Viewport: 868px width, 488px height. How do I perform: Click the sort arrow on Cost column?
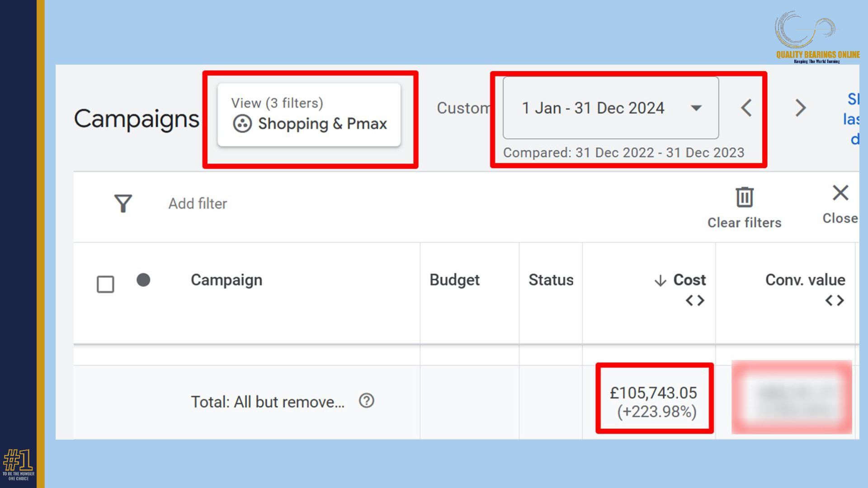tap(660, 281)
